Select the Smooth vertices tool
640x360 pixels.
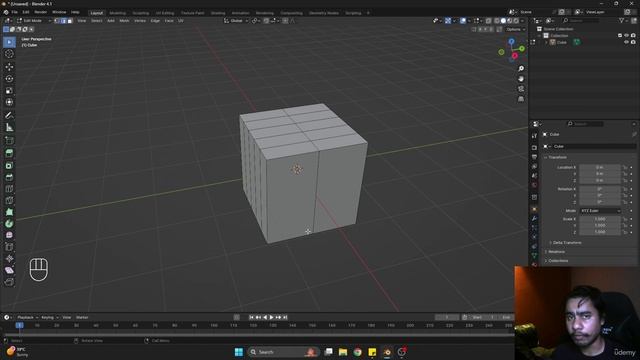(9, 235)
